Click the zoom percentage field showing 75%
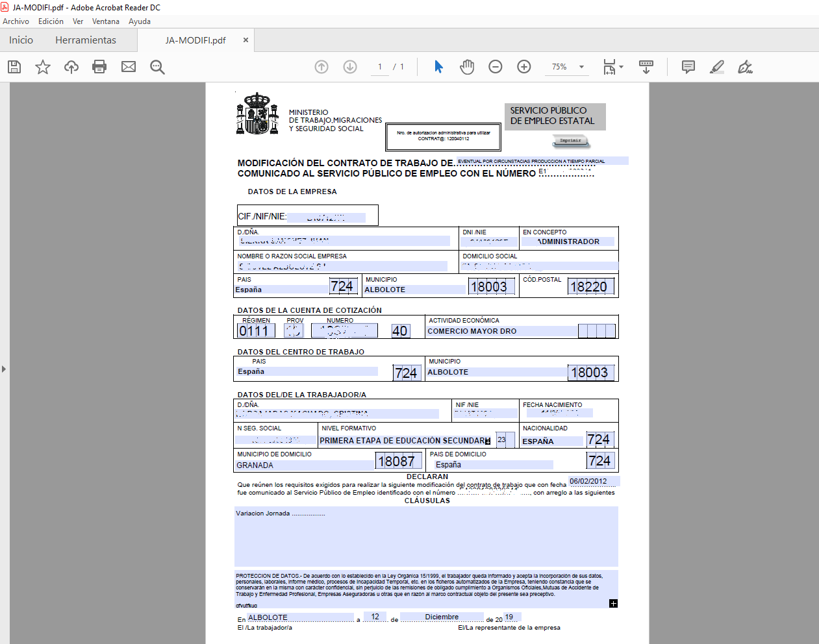The image size is (819, 644). (559, 67)
